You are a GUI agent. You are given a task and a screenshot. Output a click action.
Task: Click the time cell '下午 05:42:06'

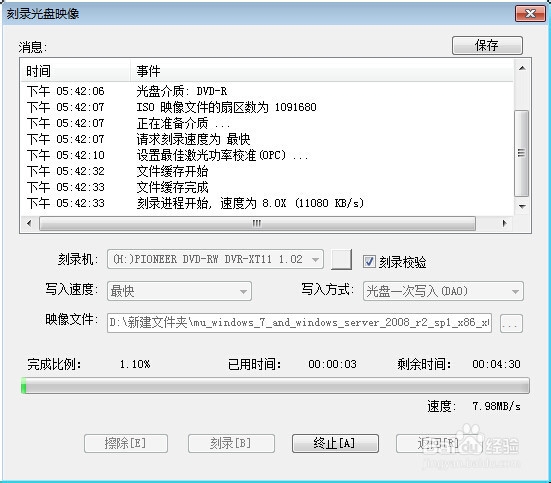tap(66, 91)
